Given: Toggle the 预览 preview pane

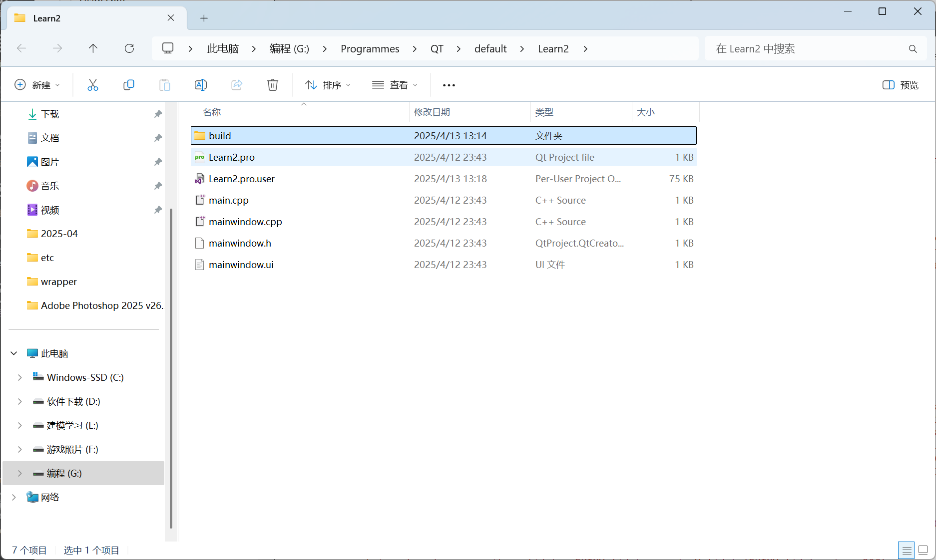Looking at the screenshot, I should tap(901, 85).
